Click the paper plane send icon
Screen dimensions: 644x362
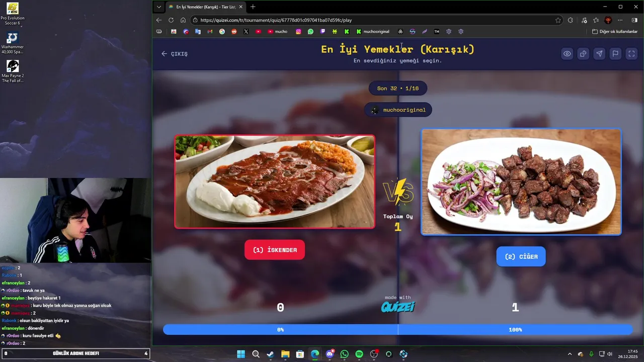coord(599,54)
